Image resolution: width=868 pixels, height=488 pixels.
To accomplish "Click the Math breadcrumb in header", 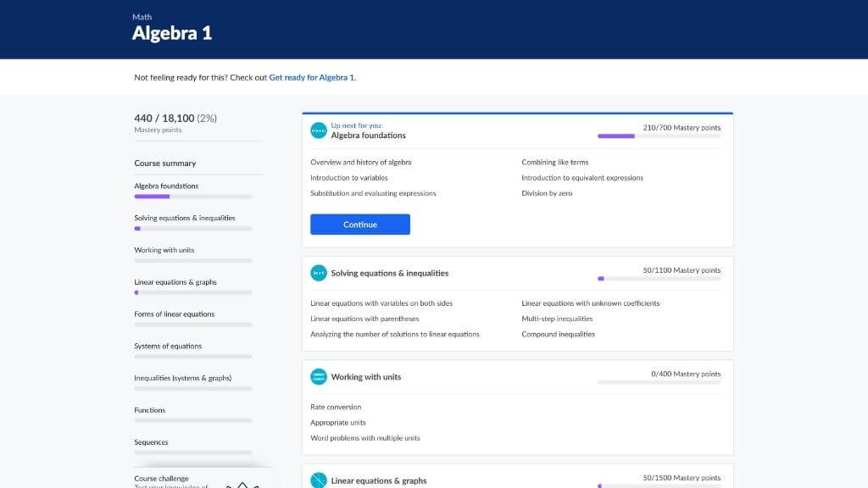I will click(x=142, y=17).
